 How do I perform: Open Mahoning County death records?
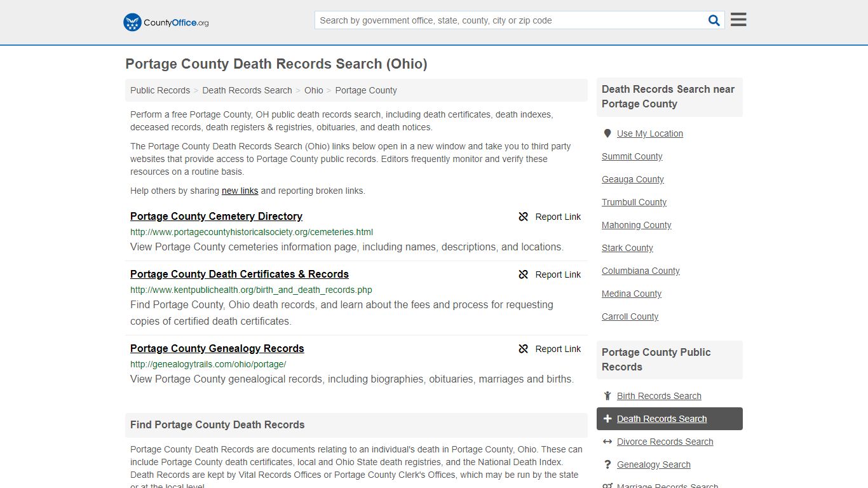click(x=637, y=225)
